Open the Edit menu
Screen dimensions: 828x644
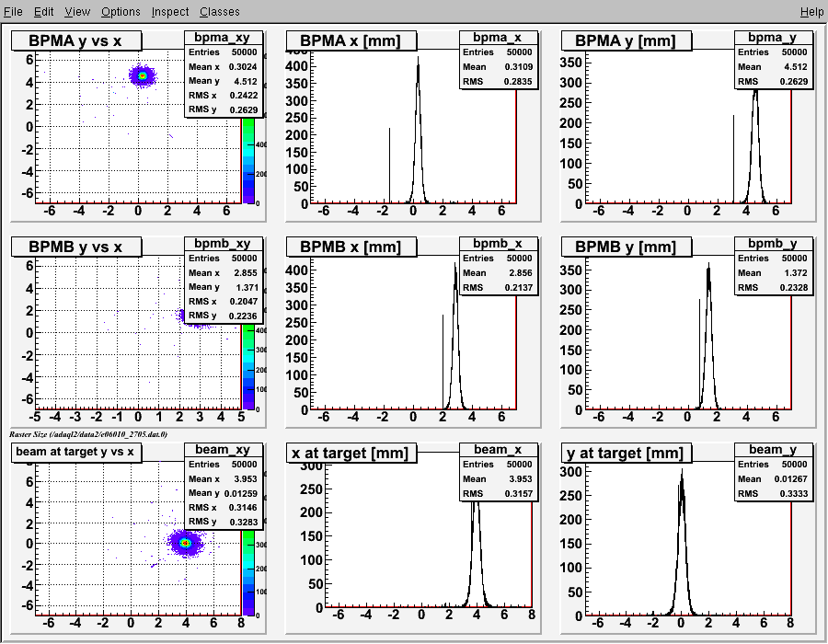point(44,12)
